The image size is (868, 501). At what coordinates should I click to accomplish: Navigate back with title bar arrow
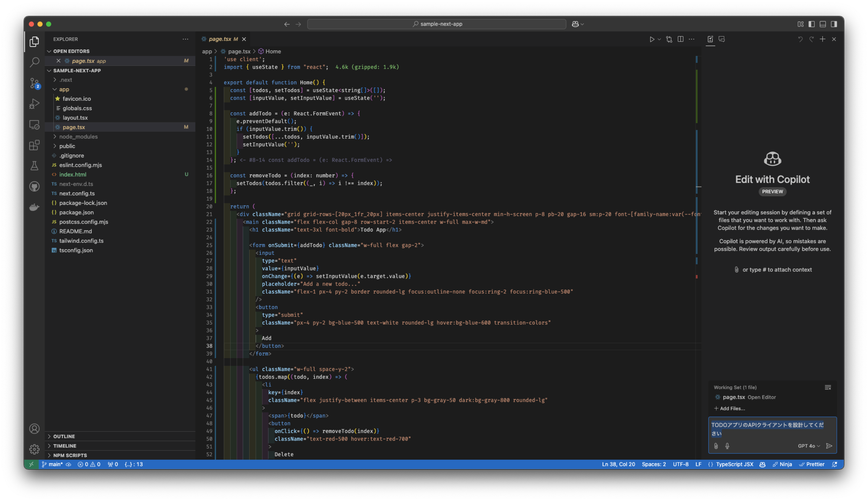point(287,24)
